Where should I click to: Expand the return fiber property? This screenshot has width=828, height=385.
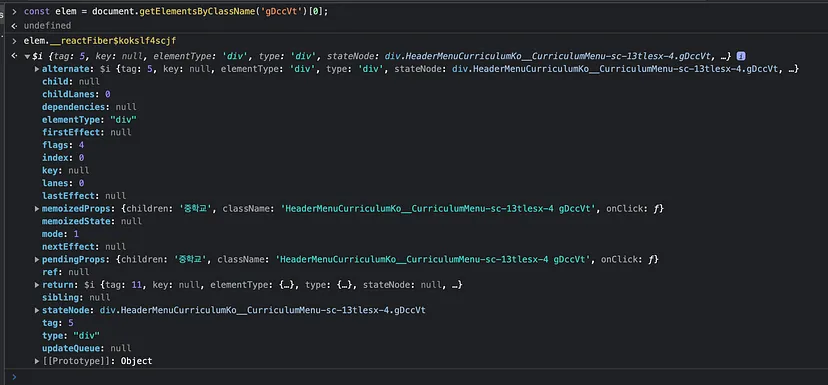pyautogui.click(x=37, y=285)
